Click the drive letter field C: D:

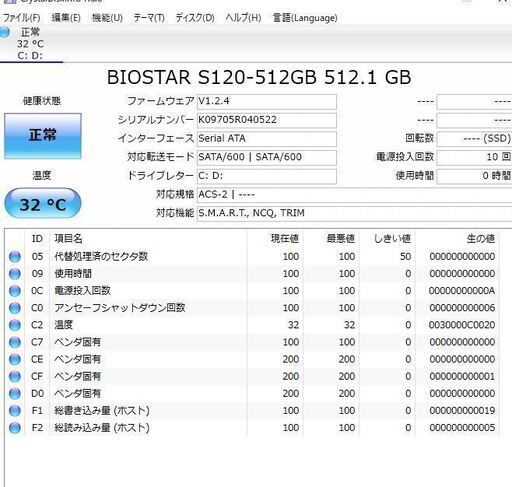267,176
